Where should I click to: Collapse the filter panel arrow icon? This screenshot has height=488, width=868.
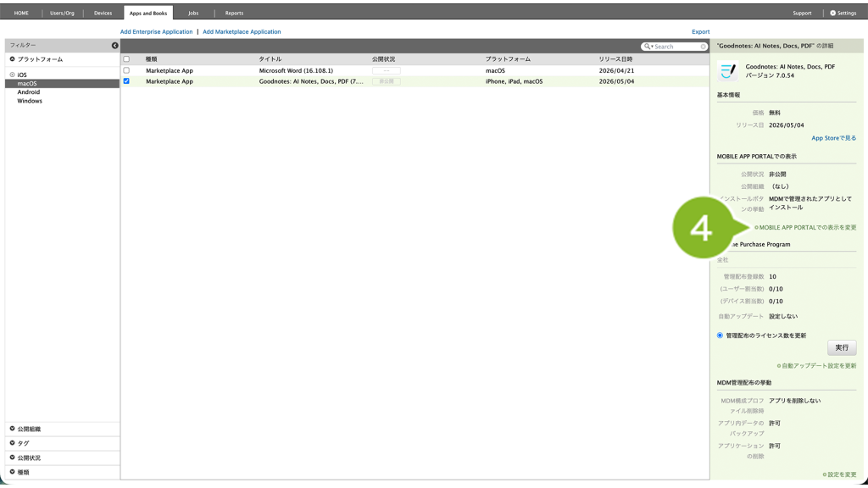pyautogui.click(x=114, y=46)
